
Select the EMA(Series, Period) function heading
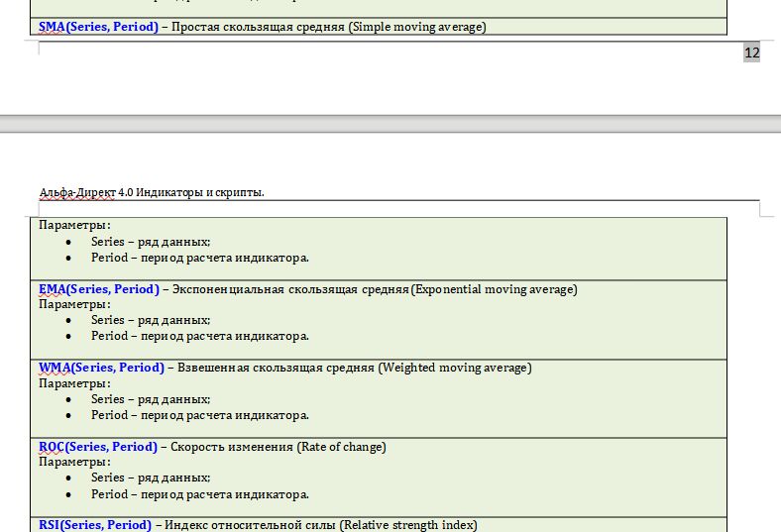98,289
